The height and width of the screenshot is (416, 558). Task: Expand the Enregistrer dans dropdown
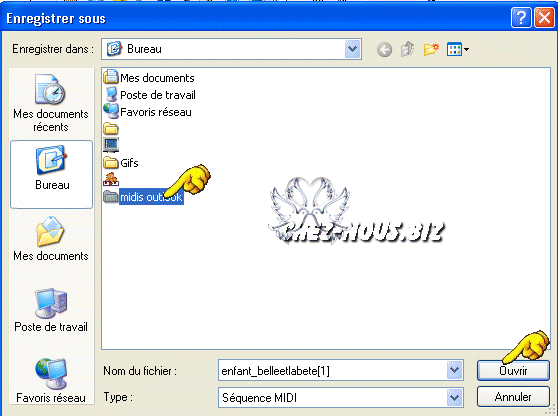pyautogui.click(x=352, y=49)
